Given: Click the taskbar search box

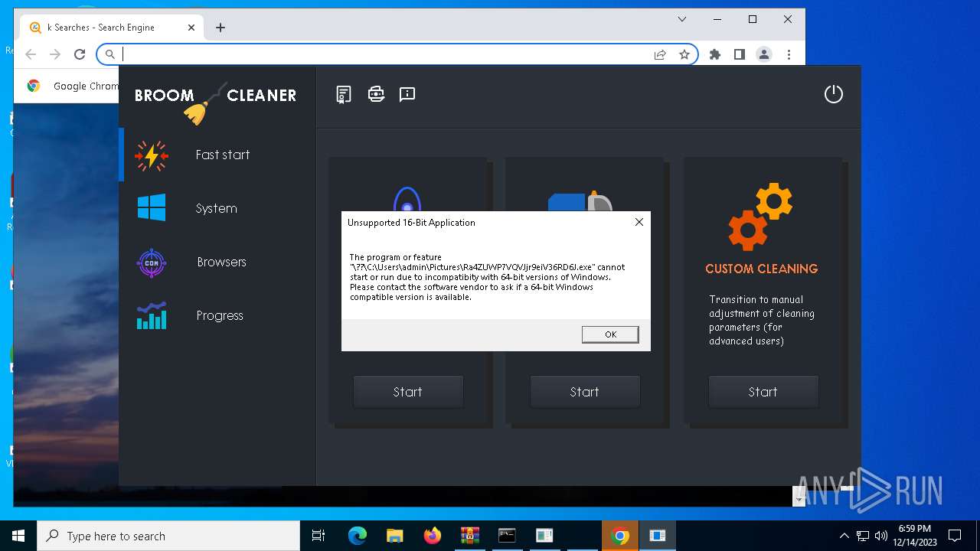Looking at the screenshot, I should pyautogui.click(x=168, y=536).
